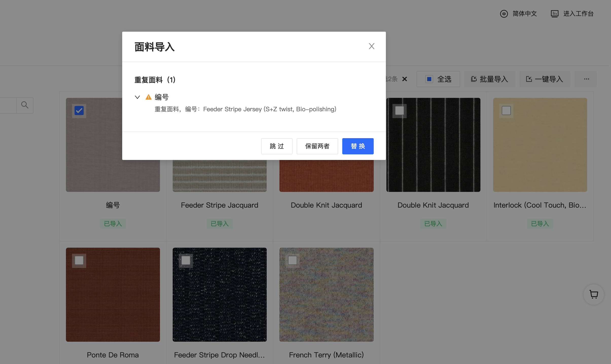This screenshot has width=611, height=364.
Task: Open the 简体中文 language selector
Action: pos(525,14)
